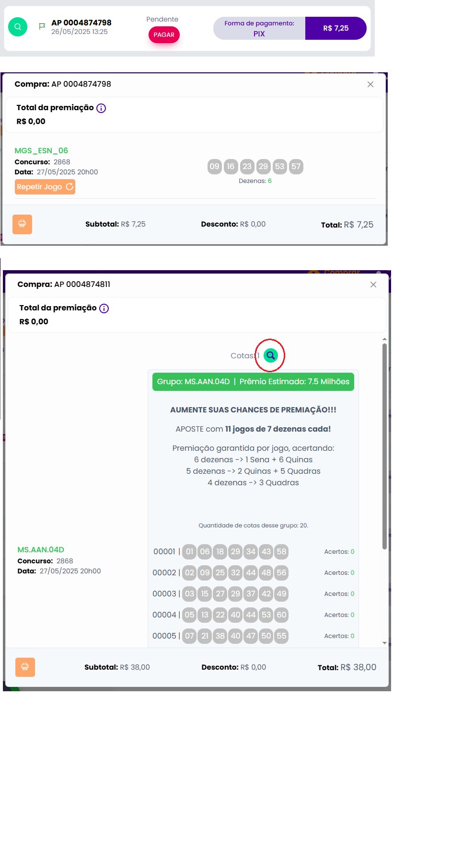The image size is (451, 868).
Task: Close the Compra AP 0004874811 dialog
Action: pos(373,285)
